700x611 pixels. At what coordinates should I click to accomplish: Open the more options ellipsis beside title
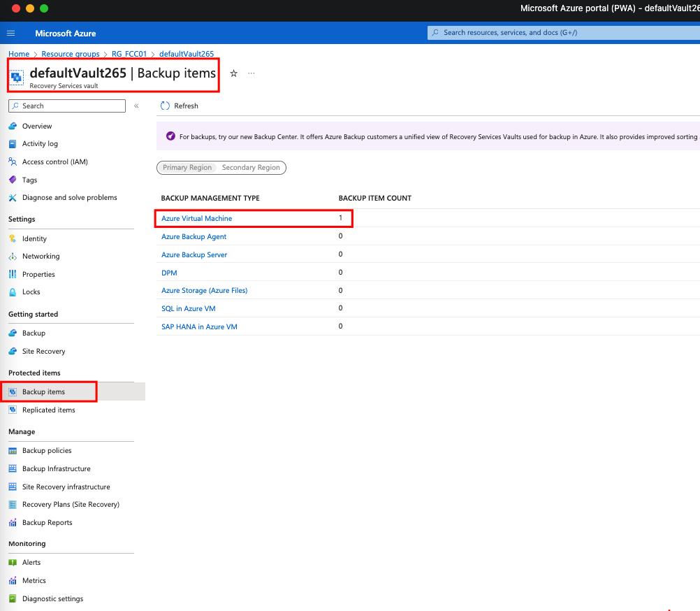pos(251,73)
